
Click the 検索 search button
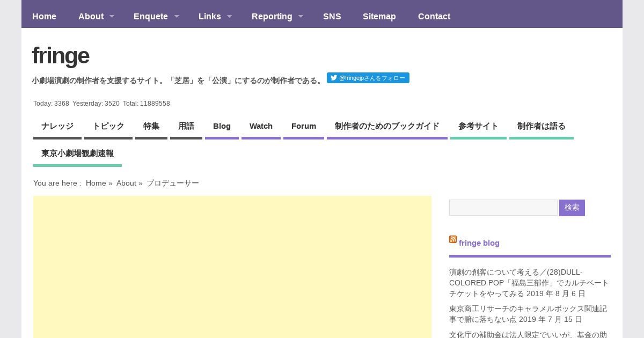tap(572, 208)
